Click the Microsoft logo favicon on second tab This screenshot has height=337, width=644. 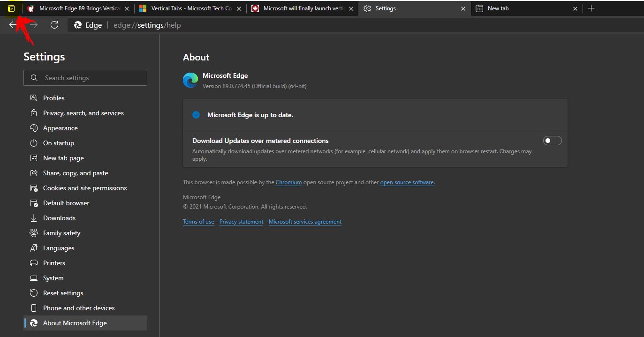[143, 8]
